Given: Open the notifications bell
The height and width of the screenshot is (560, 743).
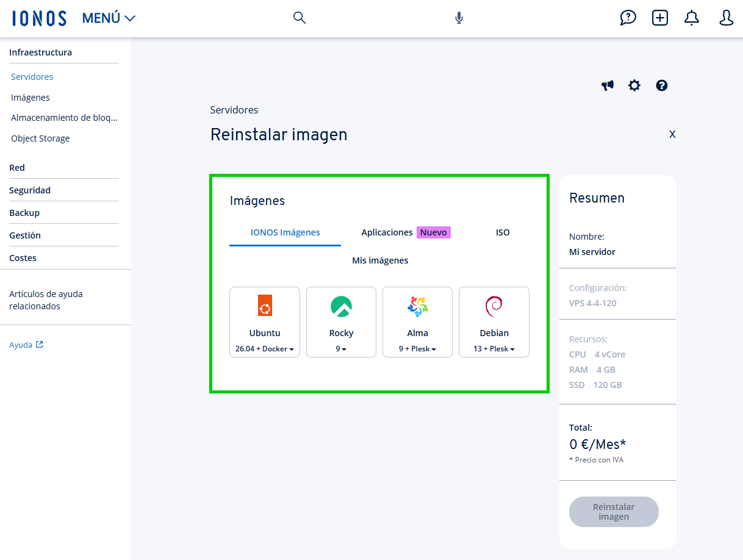Looking at the screenshot, I should coord(692,18).
